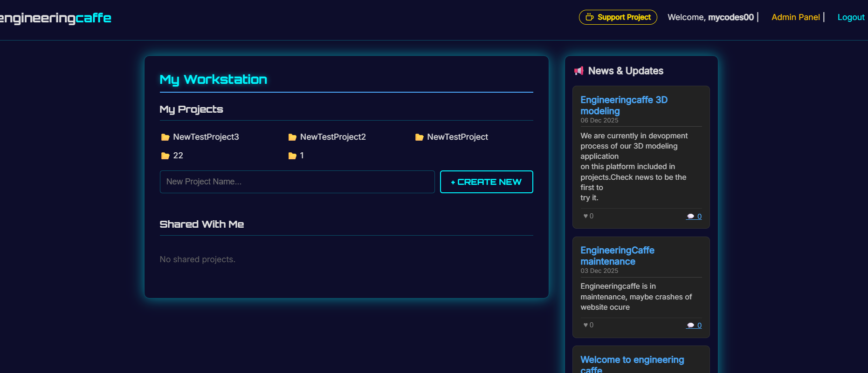Click the My Projects heading
Screen dimensions: 868x373
tap(191, 109)
